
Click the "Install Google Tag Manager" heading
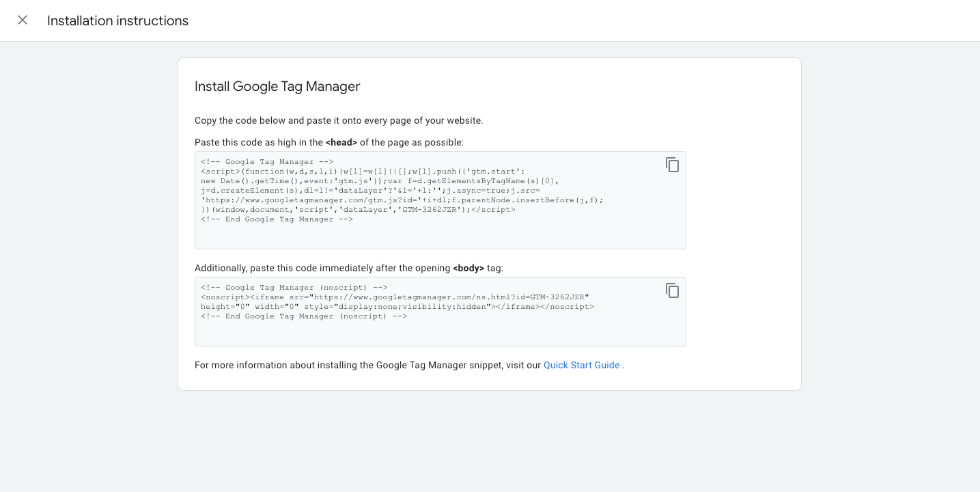[277, 86]
